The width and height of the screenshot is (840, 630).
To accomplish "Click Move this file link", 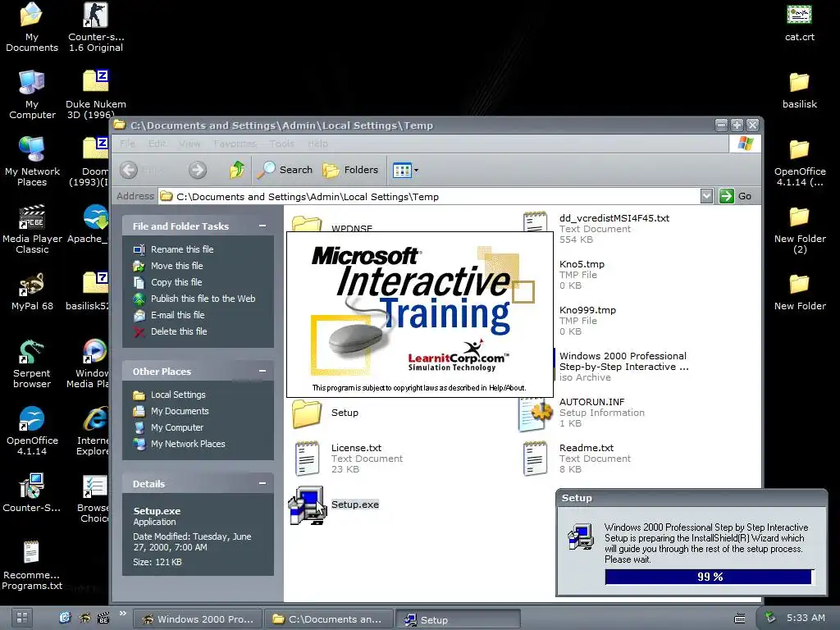I will (x=177, y=266).
